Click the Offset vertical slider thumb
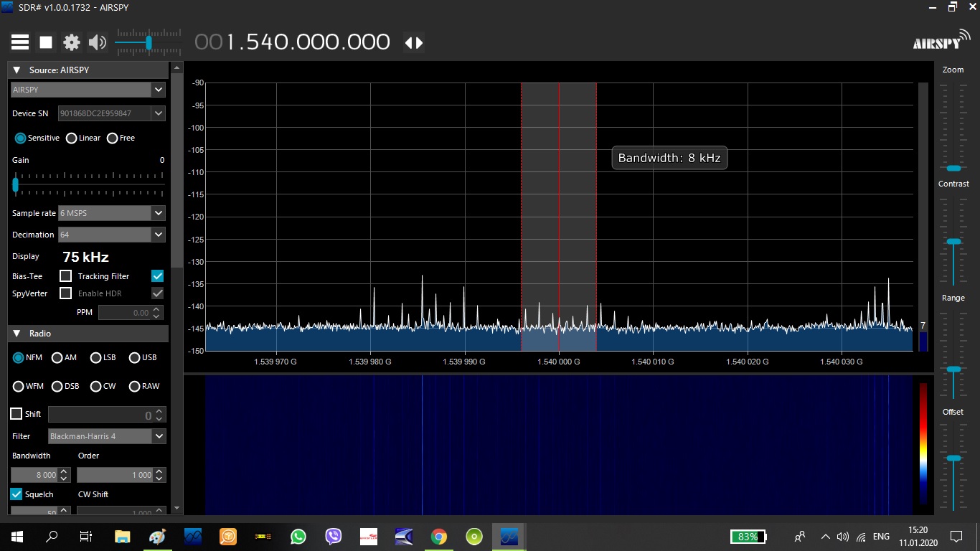980x551 pixels. (953, 458)
